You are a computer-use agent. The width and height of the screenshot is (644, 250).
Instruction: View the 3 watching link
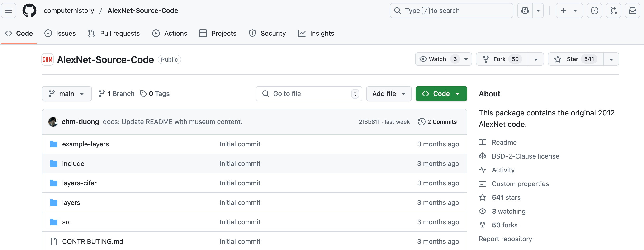[508, 211]
